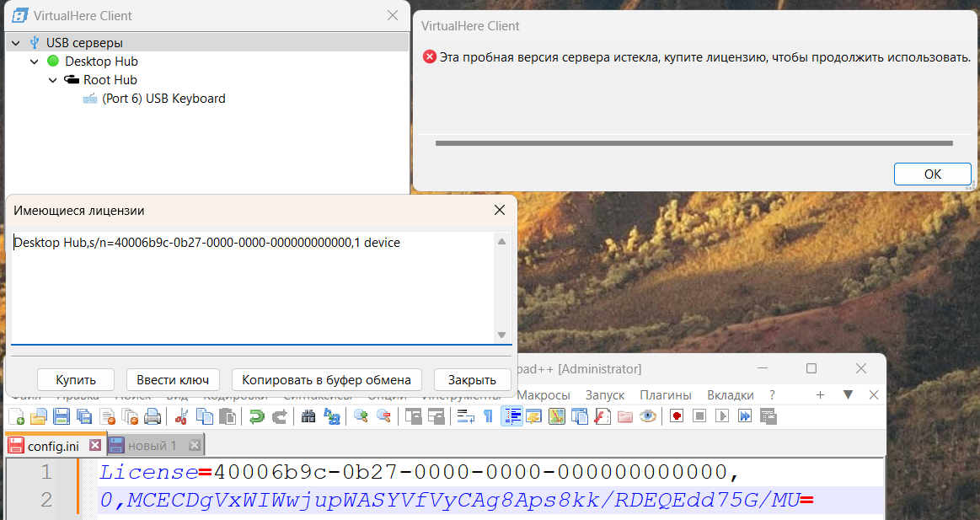Open the Плагины menu

[x=665, y=394]
